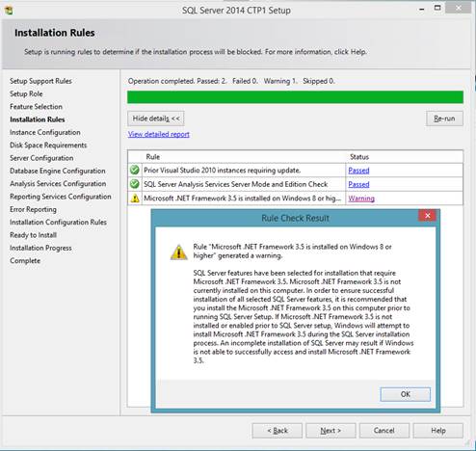The image size is (476, 451).
Task: Select Feature Selection in the step list
Action: (36, 107)
